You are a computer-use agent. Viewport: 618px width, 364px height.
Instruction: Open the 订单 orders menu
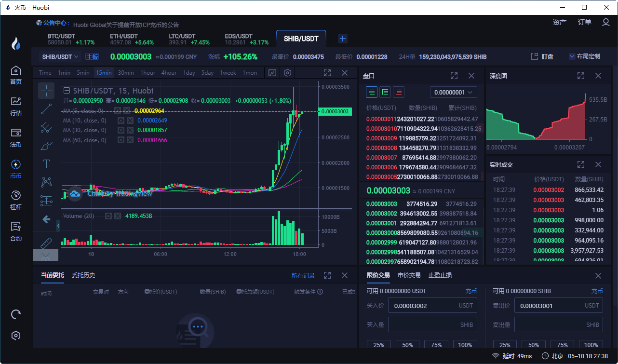click(x=585, y=22)
